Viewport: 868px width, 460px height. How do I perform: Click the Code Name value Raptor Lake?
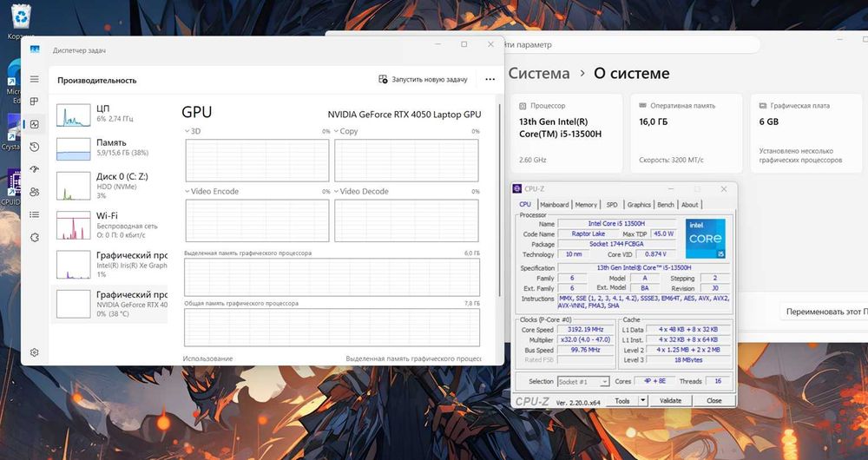[589, 233]
